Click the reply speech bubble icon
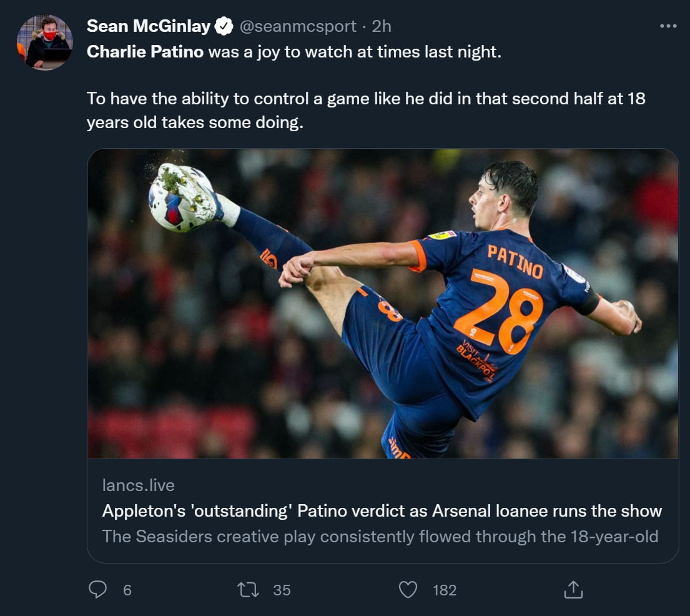 97,590
